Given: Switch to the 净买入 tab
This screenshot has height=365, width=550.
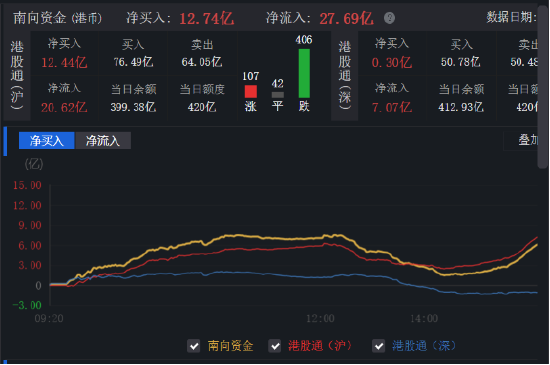Looking at the screenshot, I should [47, 141].
